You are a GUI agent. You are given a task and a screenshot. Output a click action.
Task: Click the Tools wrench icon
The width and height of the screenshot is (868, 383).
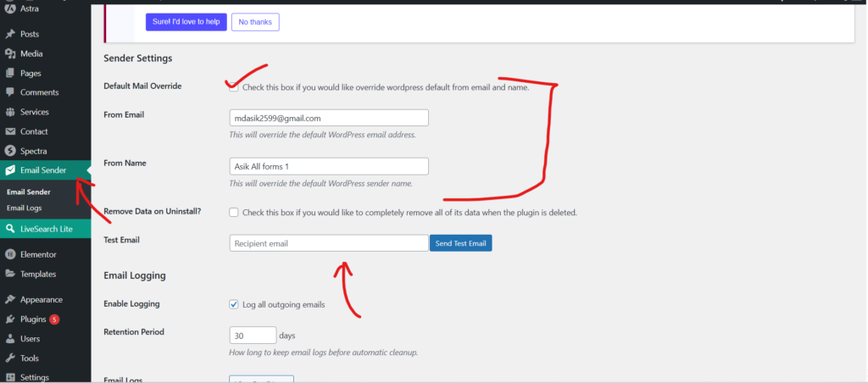pyautogui.click(x=9, y=358)
